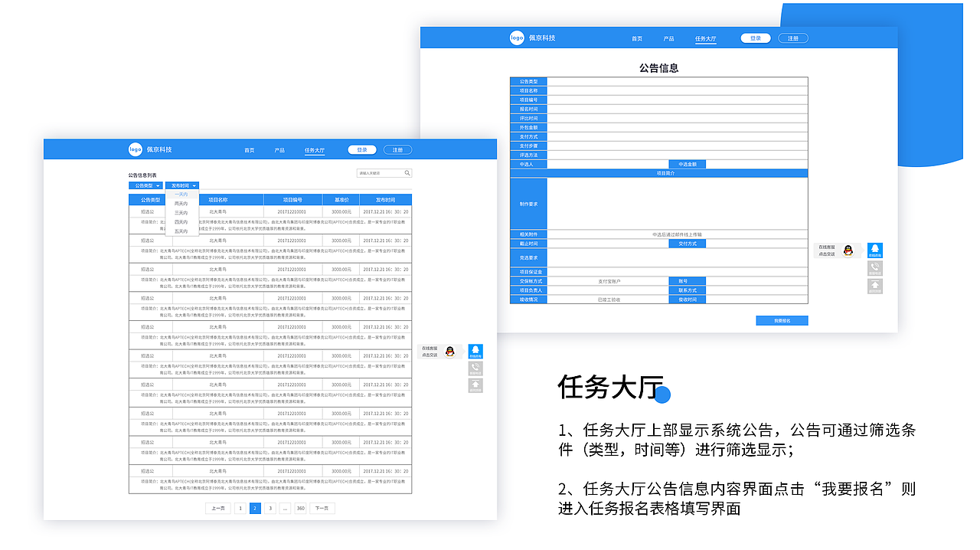The height and width of the screenshot is (550, 980).
Task: Click the blue QQ consult icon beside the form
Action: click(874, 250)
